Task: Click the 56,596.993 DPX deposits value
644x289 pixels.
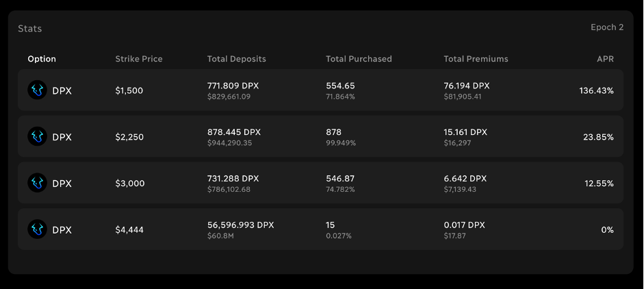Action: [x=241, y=225]
